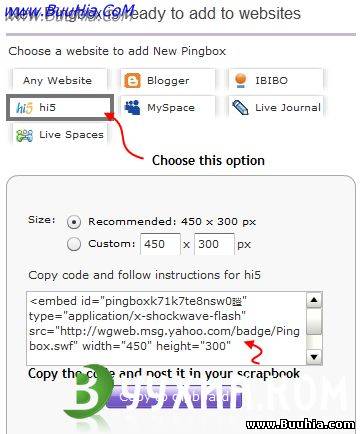Viewport: 360px width, 434px height.
Task: Click the purple Copy to clipboard button
Action: tap(175, 396)
